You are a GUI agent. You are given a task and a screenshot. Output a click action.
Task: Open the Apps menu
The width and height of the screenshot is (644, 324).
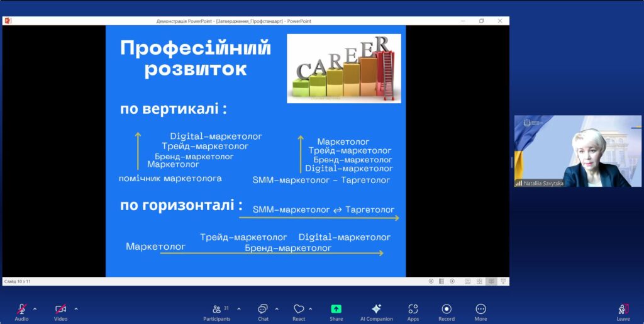click(413, 309)
